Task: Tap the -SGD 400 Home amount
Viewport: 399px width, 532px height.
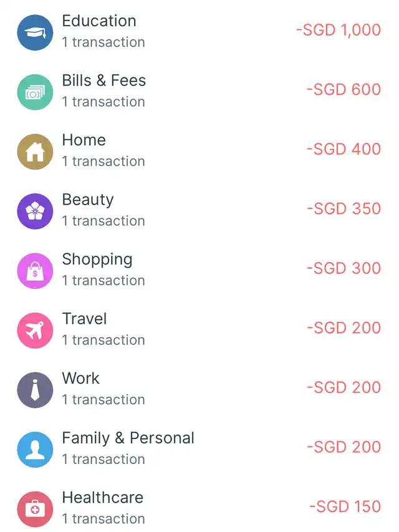Action: (344, 149)
